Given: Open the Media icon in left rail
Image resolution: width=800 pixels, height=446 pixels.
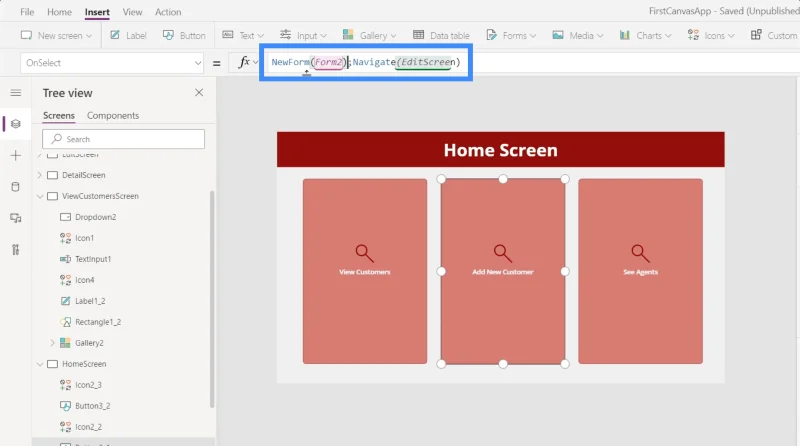Looking at the screenshot, I should [16, 218].
